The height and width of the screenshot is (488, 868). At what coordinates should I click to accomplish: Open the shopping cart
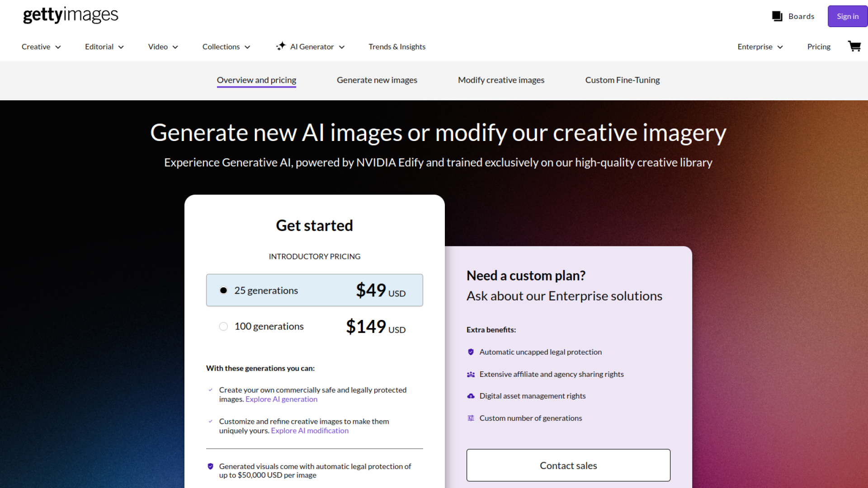point(854,46)
